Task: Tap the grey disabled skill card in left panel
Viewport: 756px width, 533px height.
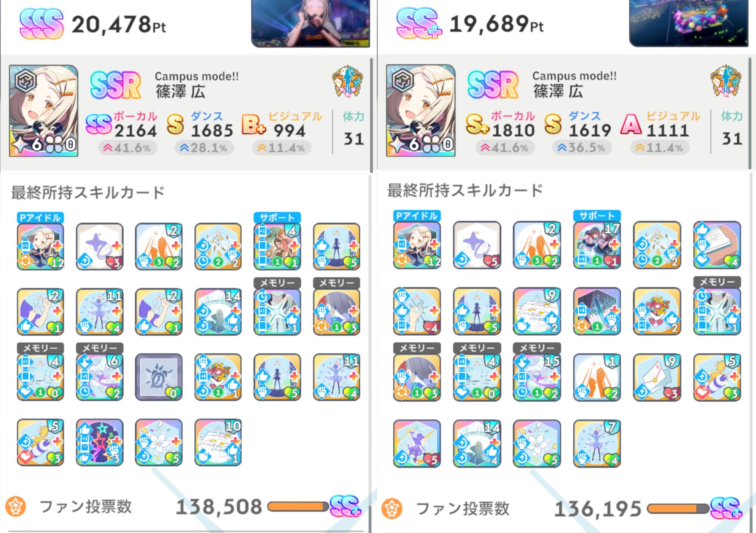Action: click(x=159, y=377)
